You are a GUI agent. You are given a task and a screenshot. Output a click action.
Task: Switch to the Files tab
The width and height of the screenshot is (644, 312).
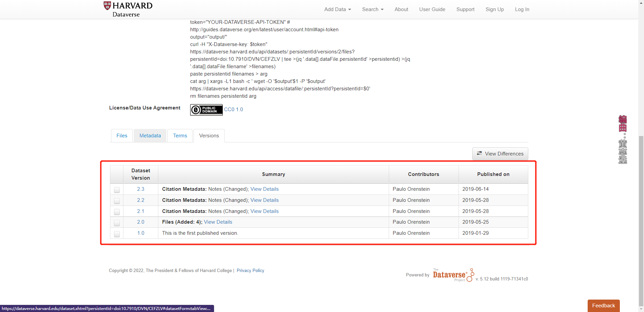(122, 136)
